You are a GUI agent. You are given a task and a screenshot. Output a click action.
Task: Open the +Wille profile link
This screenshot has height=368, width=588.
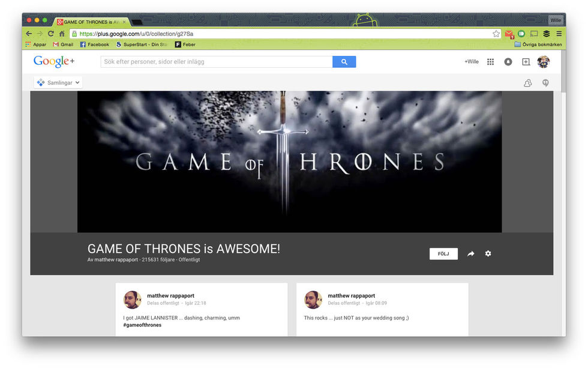pyautogui.click(x=471, y=62)
